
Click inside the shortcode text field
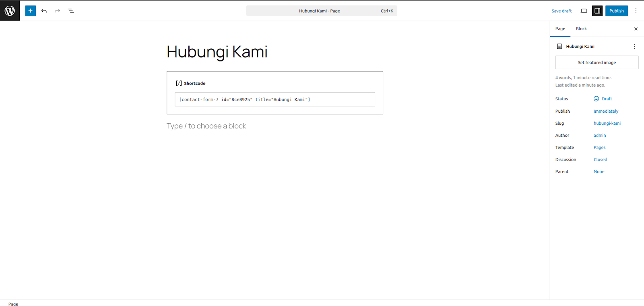(x=275, y=99)
